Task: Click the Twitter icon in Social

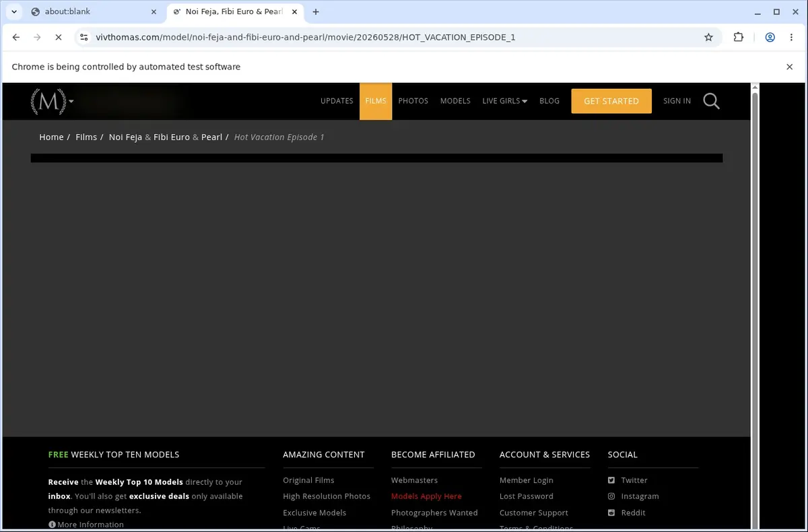Action: (611, 480)
